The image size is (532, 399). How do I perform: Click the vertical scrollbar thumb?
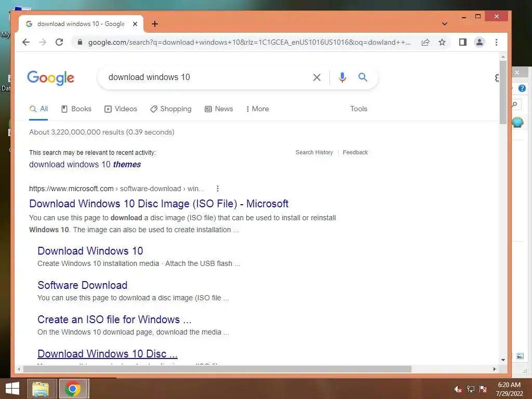point(503,92)
